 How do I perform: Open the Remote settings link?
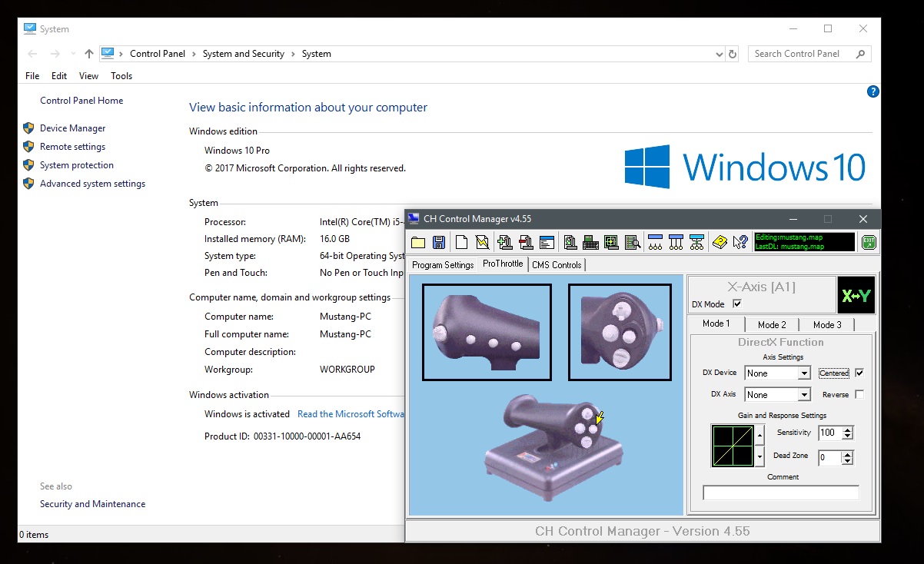click(x=73, y=147)
